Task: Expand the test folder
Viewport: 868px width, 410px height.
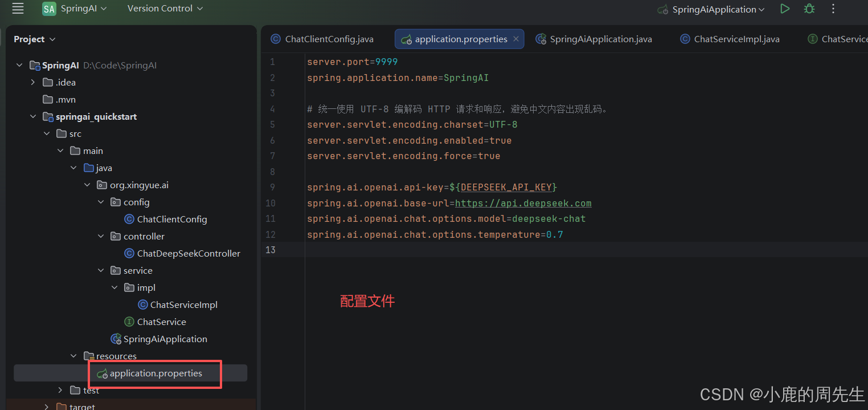Action: click(x=60, y=390)
